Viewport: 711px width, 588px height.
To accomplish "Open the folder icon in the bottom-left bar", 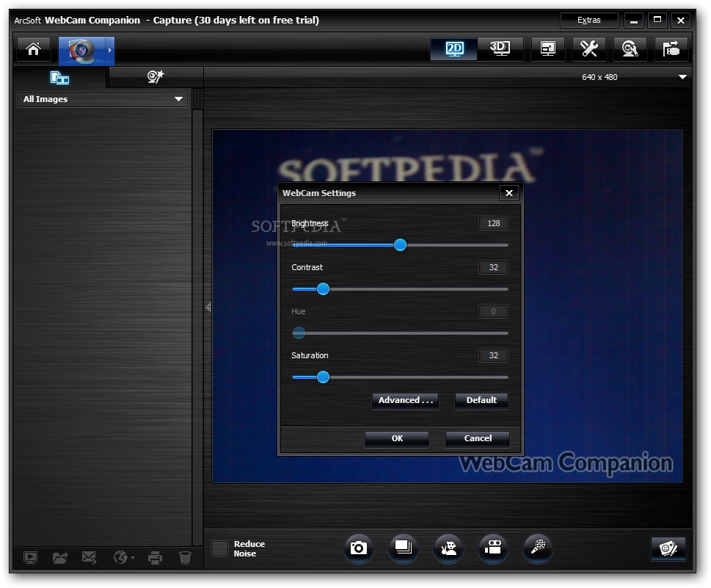I will tap(60, 558).
